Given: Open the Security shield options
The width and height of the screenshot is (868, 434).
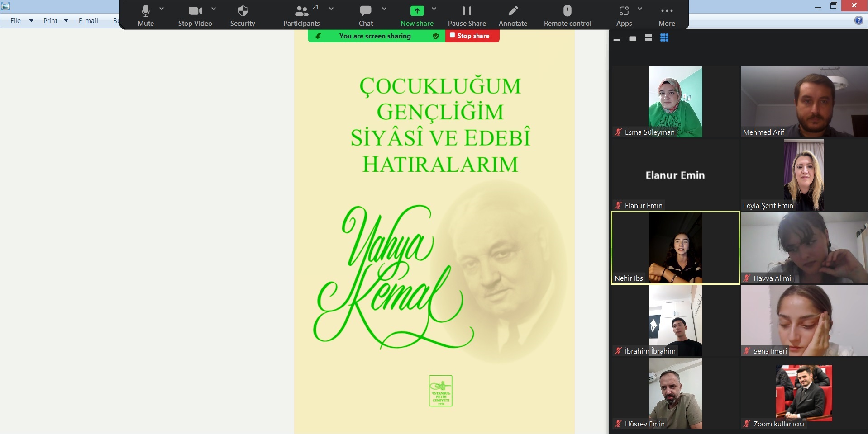Looking at the screenshot, I should [243, 15].
